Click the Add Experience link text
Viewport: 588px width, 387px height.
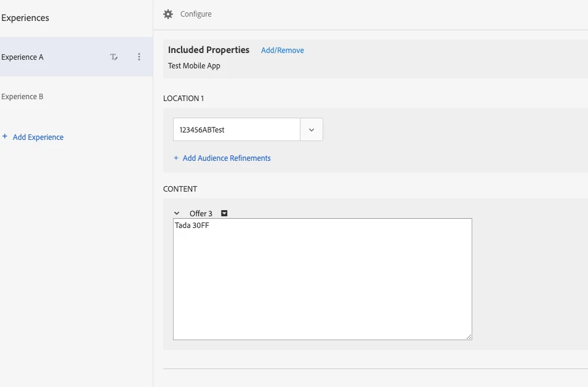pyautogui.click(x=38, y=137)
